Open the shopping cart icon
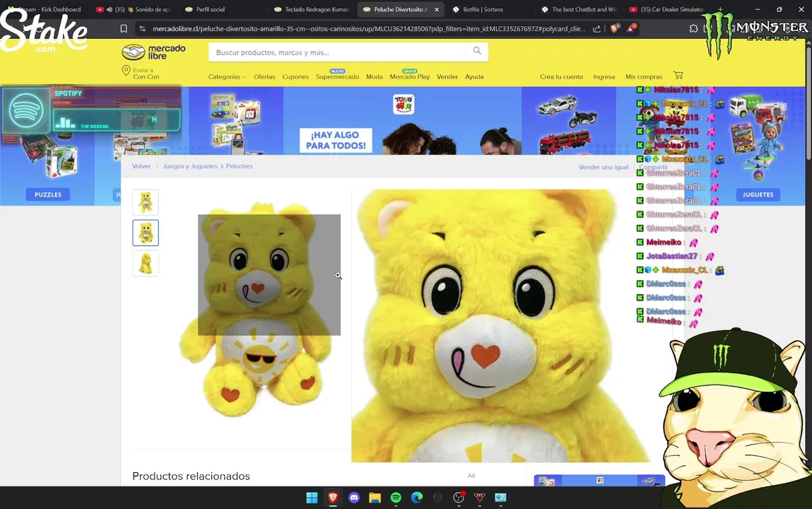The image size is (812, 509). pos(678,75)
